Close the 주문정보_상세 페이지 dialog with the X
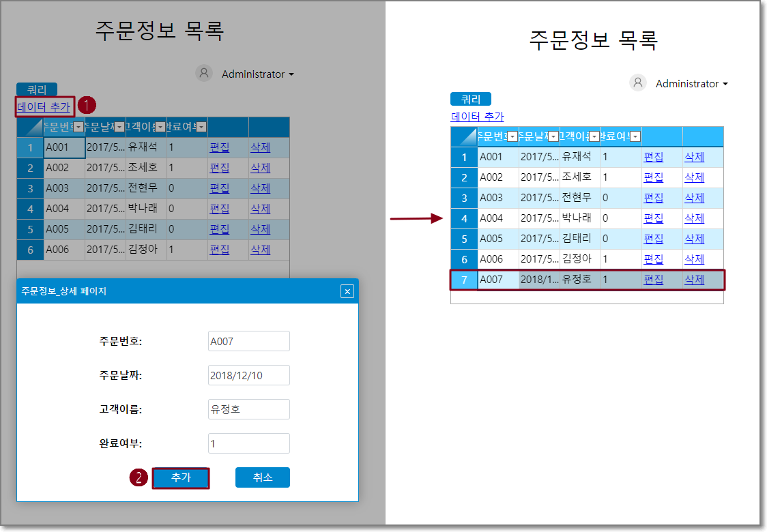767x532 pixels. pyautogui.click(x=347, y=292)
